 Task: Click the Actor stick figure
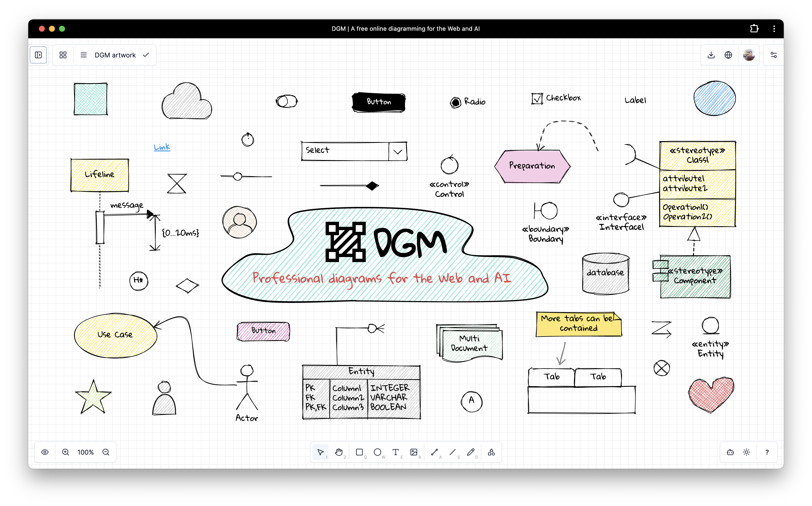[x=247, y=388]
